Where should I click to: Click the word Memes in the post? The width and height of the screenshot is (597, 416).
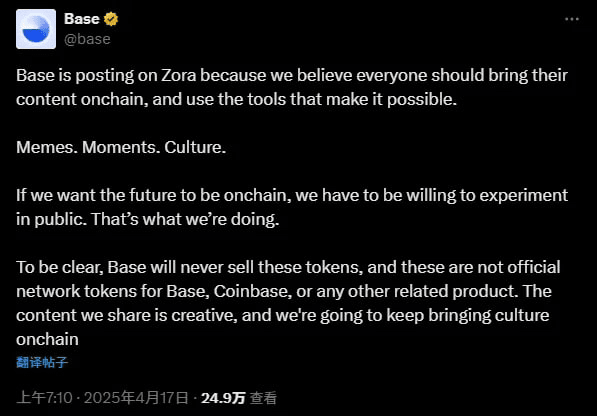(47, 147)
